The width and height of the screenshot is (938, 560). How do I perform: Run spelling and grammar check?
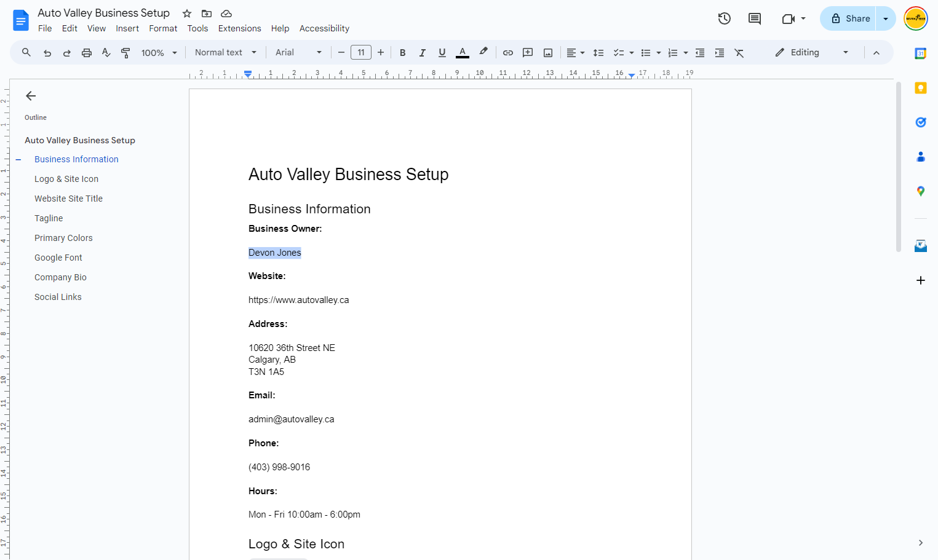pyautogui.click(x=106, y=53)
